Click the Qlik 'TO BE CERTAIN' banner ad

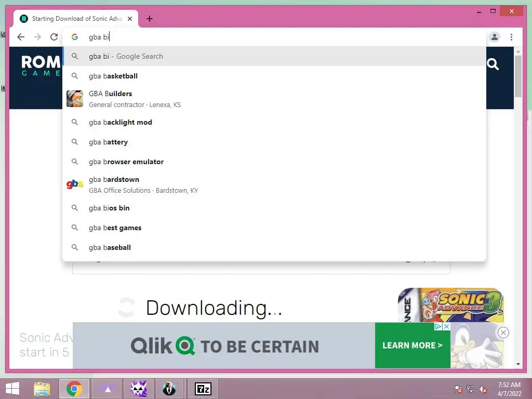[x=224, y=345]
